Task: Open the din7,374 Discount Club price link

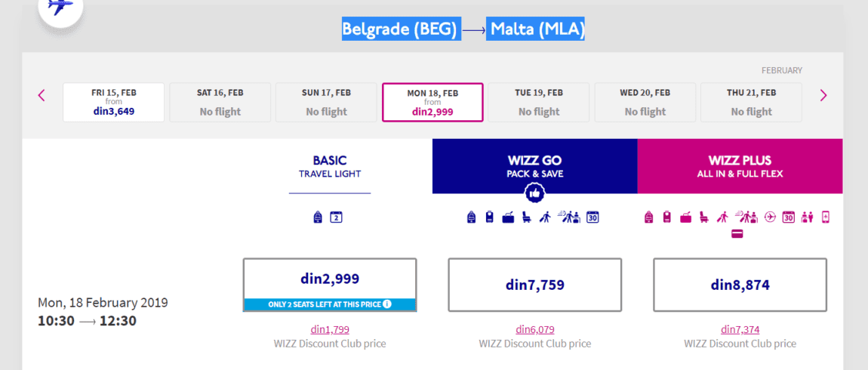Action: tap(740, 329)
